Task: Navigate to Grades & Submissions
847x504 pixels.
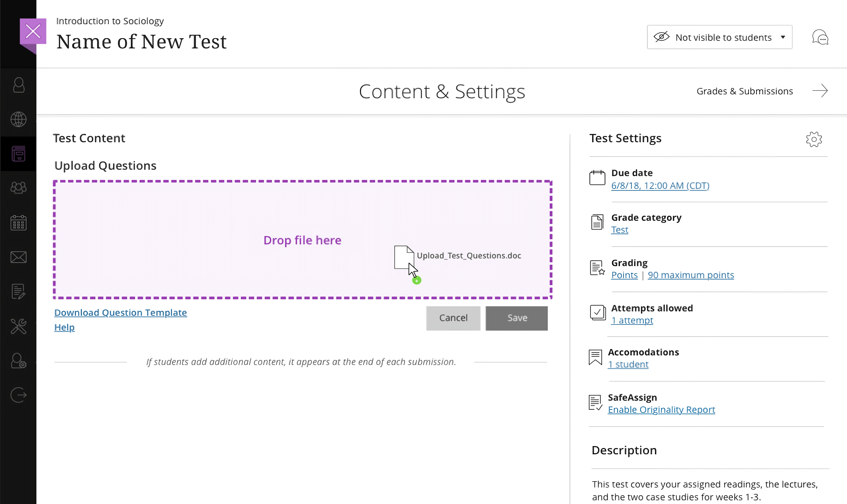Action: click(745, 91)
